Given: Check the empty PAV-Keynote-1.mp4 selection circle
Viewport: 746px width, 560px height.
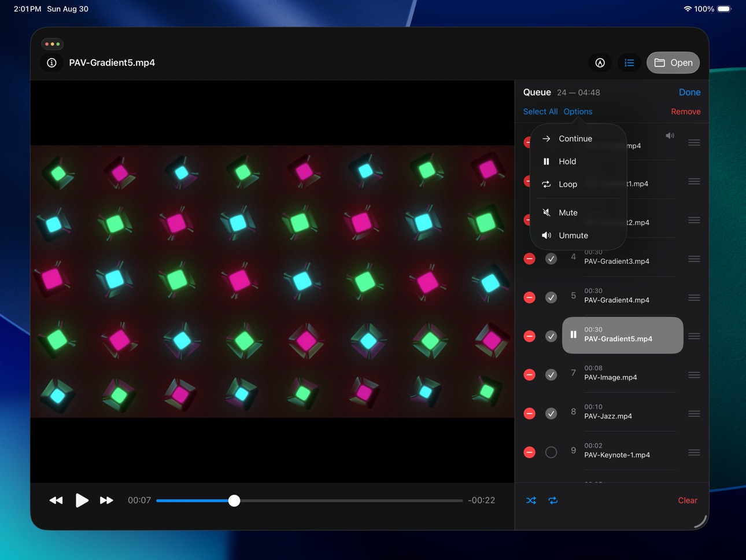Looking at the screenshot, I should pos(551,452).
